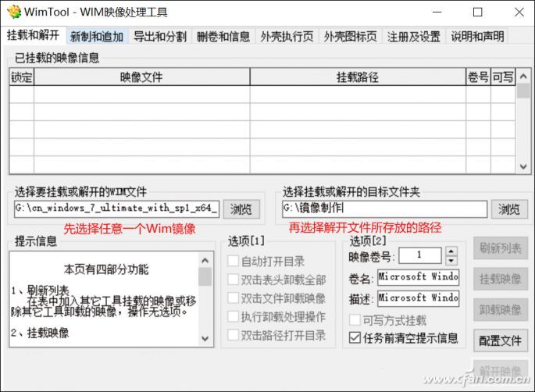Click the 卷号 column header
This screenshot has height=392, width=535.
click(x=478, y=77)
